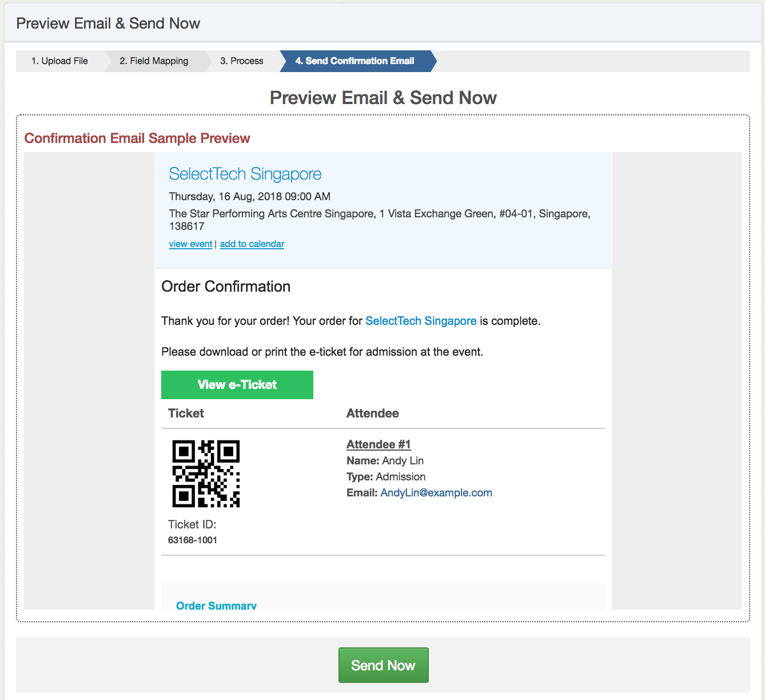Click the Attendee column header
Viewport: 765px width, 700px height.
[x=373, y=413]
